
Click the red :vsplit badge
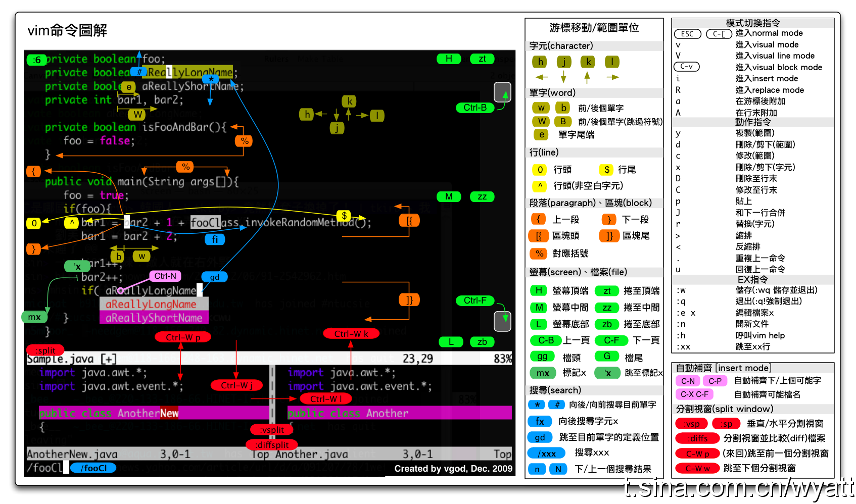tap(272, 430)
